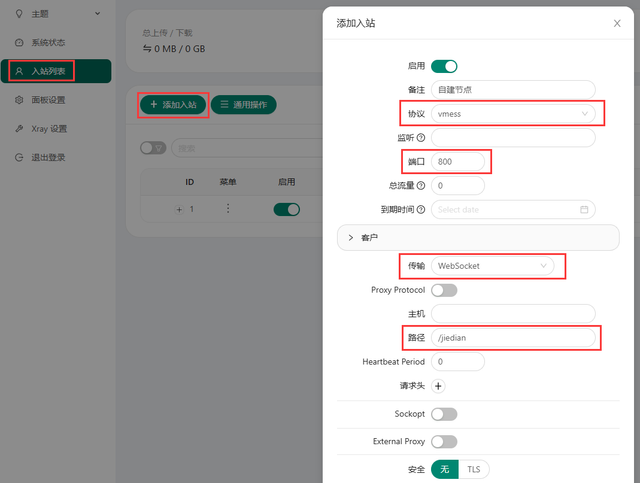
Task: Click the help icon next to 监听
Action: coord(421,138)
